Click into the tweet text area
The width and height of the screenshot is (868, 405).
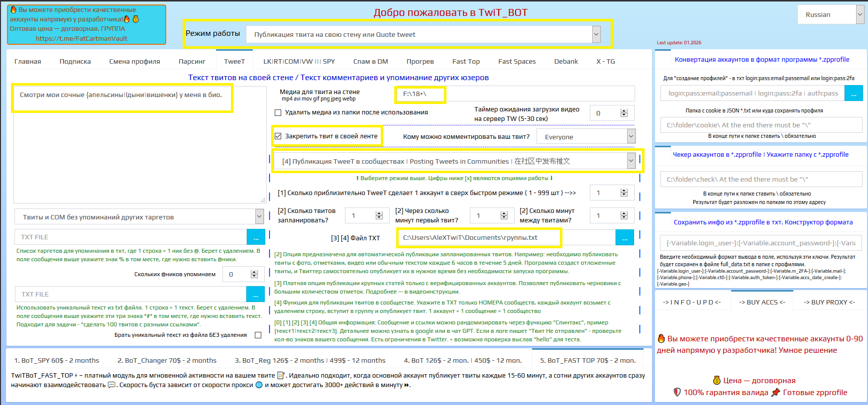[140, 144]
